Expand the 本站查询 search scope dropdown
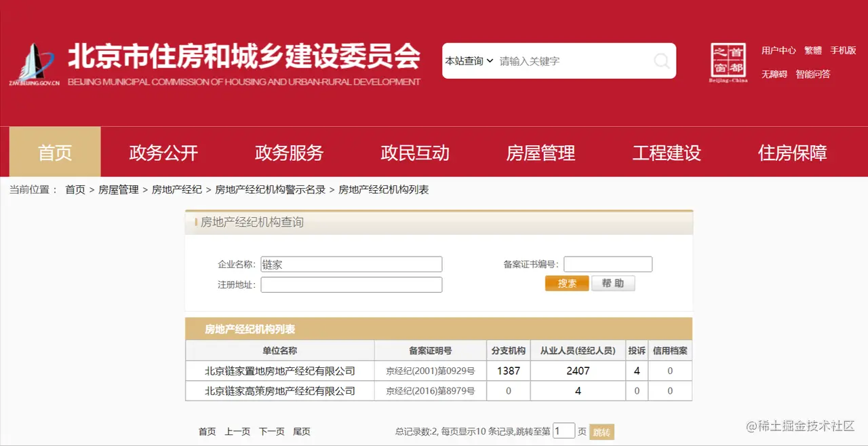The width and height of the screenshot is (868, 446). coord(469,61)
